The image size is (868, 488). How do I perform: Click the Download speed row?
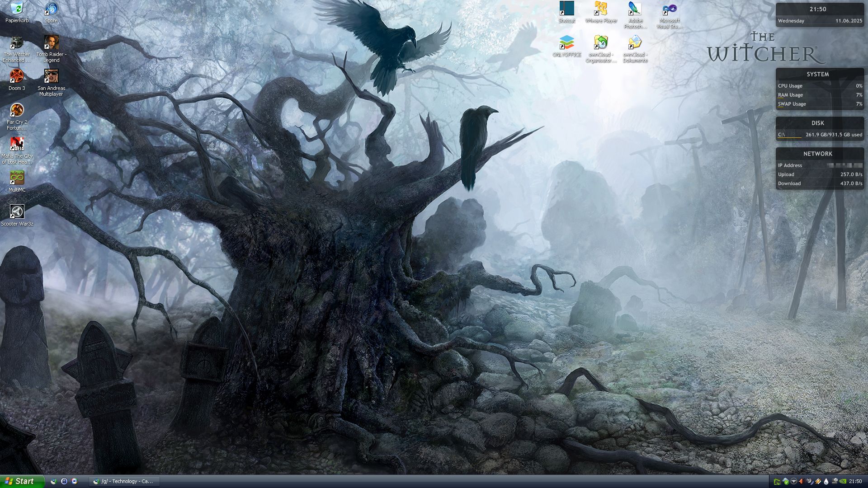click(820, 183)
